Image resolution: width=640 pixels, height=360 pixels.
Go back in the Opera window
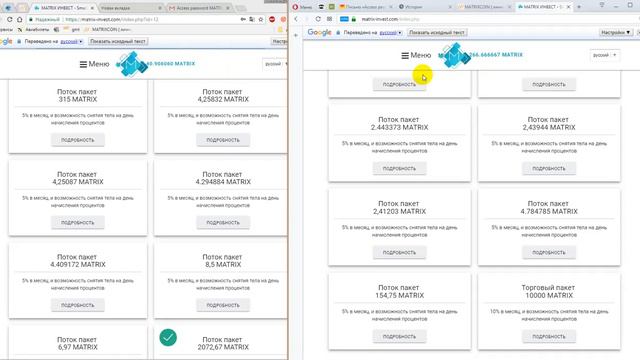(x=296, y=19)
